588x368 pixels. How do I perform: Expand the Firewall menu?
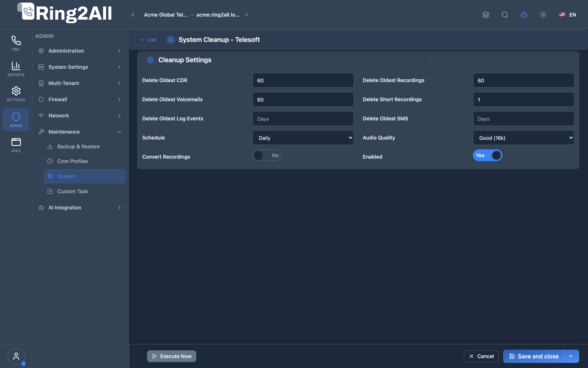click(x=80, y=99)
